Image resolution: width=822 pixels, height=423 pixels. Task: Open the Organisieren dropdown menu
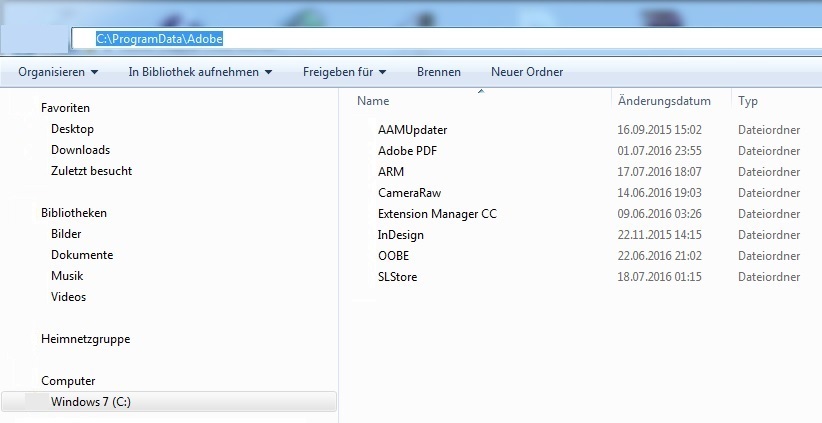pyautogui.click(x=58, y=72)
